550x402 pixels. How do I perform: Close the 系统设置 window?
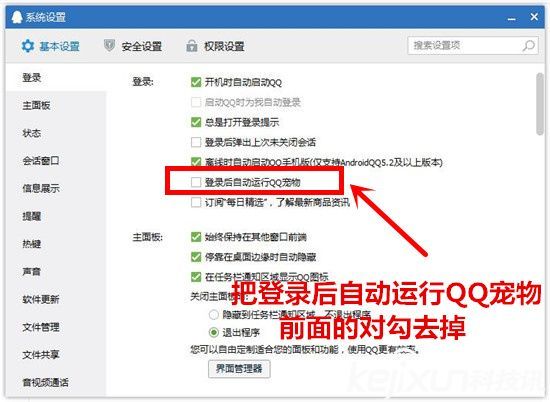[534, 16]
